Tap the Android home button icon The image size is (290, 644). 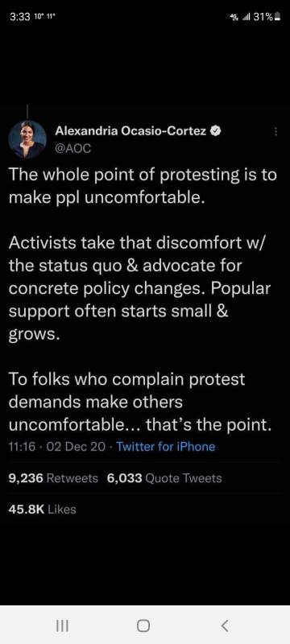143,625
